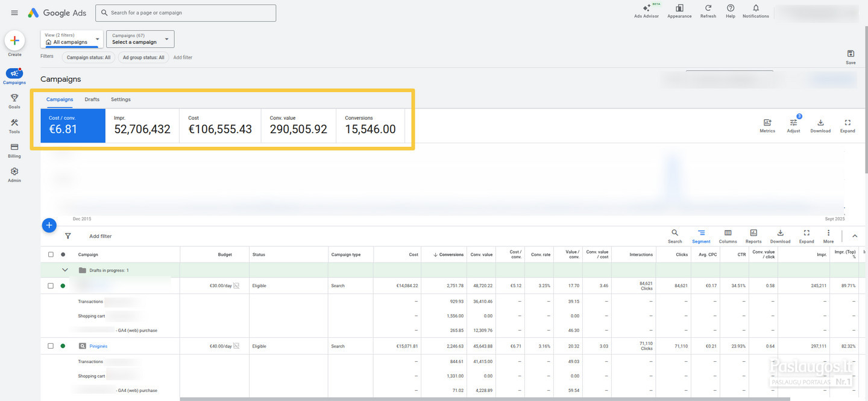Open Billing in sidebar
Viewport: 868px width, 401px height.
[14, 150]
